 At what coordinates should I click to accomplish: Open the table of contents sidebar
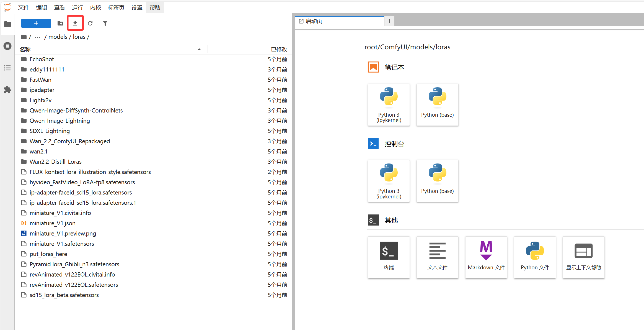pyautogui.click(x=7, y=68)
